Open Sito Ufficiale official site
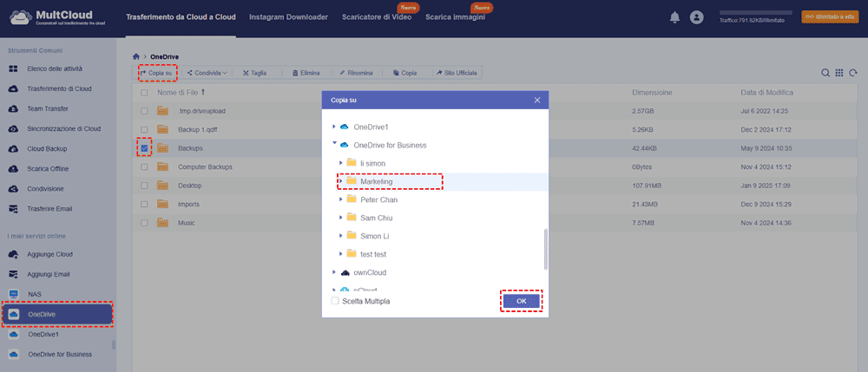This screenshot has height=372, width=868. tap(457, 73)
